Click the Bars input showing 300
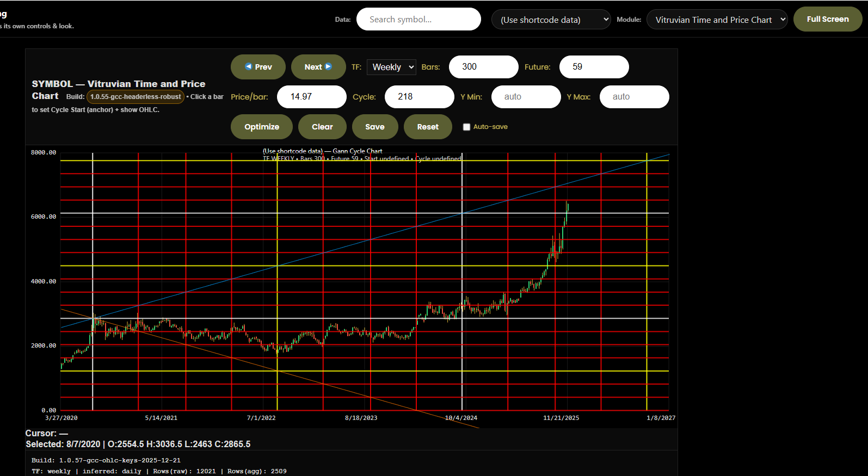Viewport: 868px width, 476px height. tap(483, 67)
